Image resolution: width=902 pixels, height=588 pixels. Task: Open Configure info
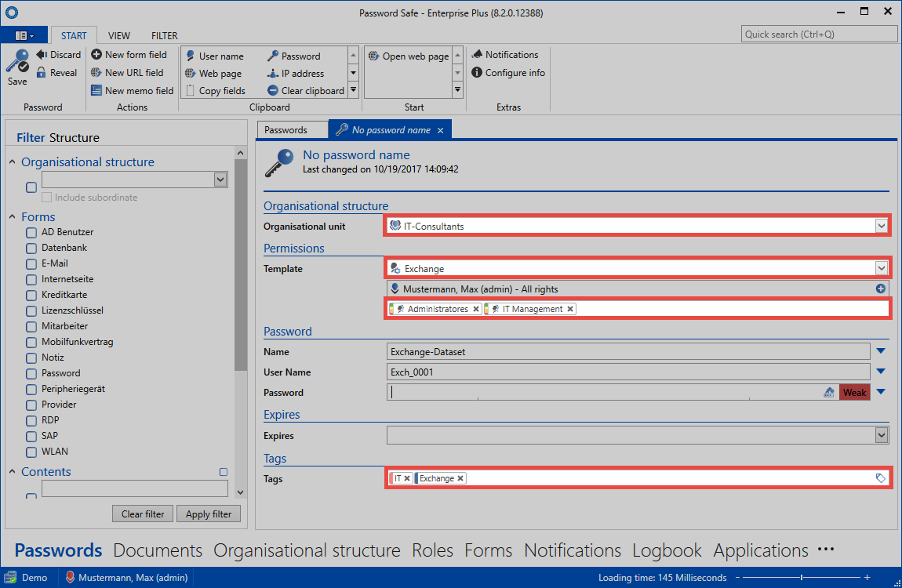(x=508, y=72)
